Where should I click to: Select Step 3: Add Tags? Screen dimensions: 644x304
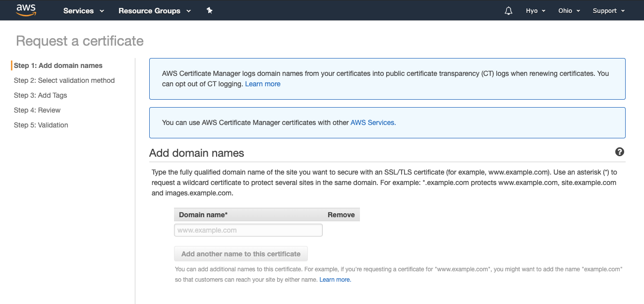point(40,95)
